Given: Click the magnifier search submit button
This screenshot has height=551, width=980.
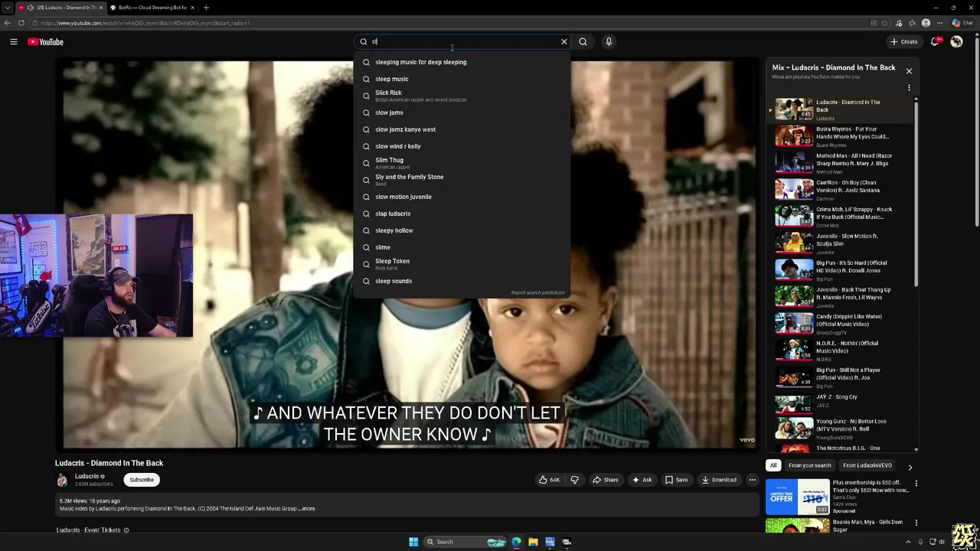Looking at the screenshot, I should coord(583,42).
